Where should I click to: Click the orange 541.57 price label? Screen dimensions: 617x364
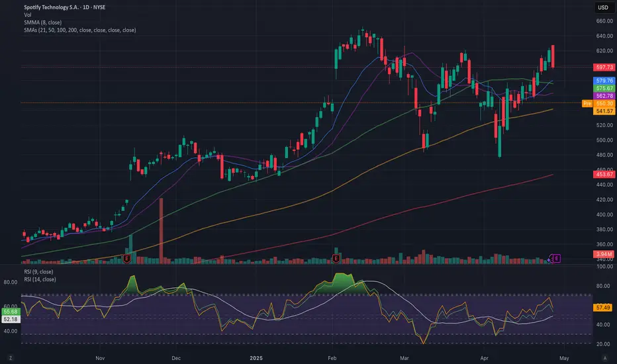[604, 111]
